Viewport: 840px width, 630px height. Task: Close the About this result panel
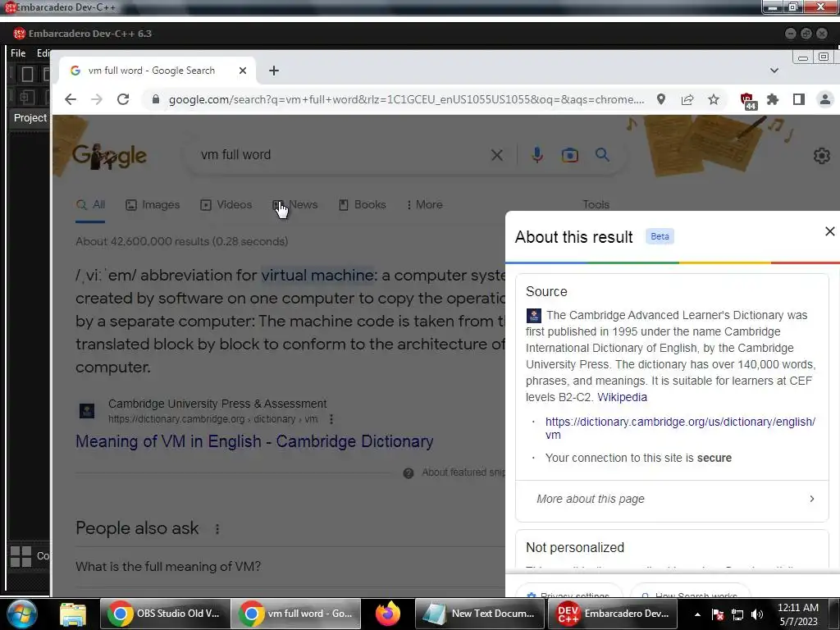pos(830,231)
